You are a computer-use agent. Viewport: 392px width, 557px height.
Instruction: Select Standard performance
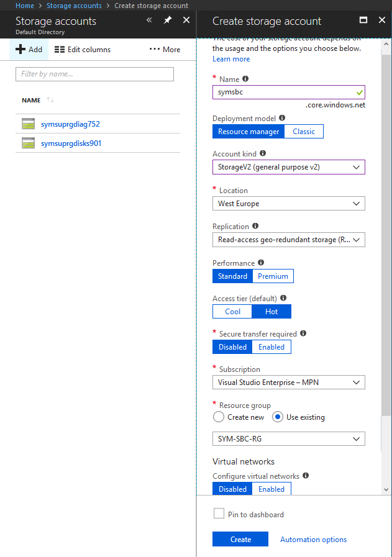(x=232, y=276)
